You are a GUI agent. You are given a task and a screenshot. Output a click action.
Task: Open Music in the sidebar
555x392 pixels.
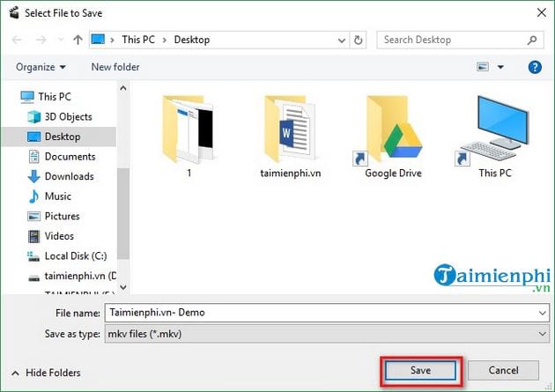[50, 196]
